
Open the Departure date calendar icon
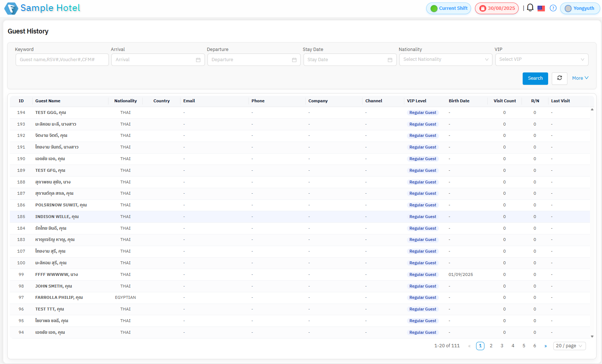[x=294, y=60]
